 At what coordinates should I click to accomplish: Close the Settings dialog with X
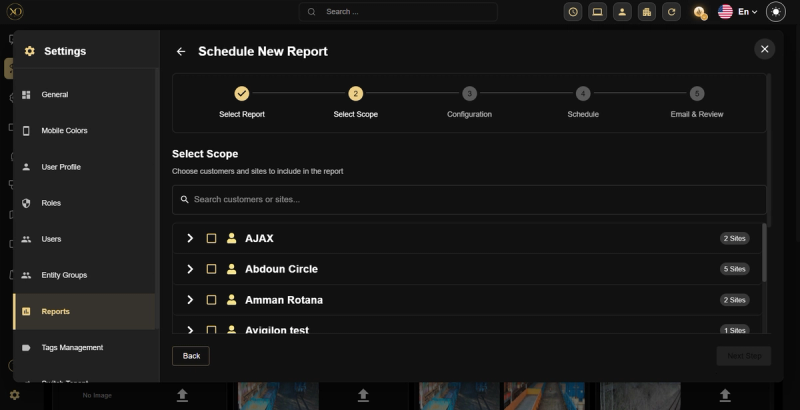(x=764, y=49)
